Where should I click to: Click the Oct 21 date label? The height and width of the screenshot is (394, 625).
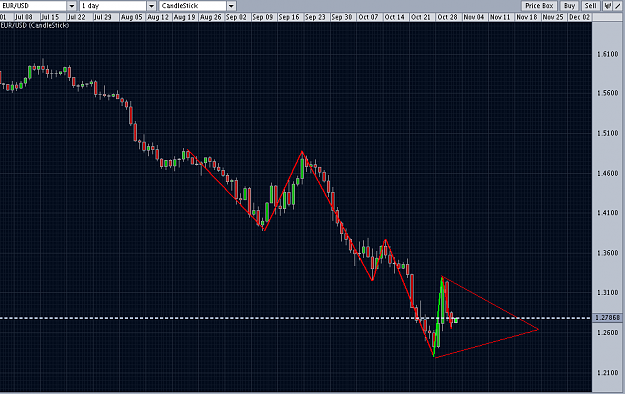pyautogui.click(x=421, y=17)
